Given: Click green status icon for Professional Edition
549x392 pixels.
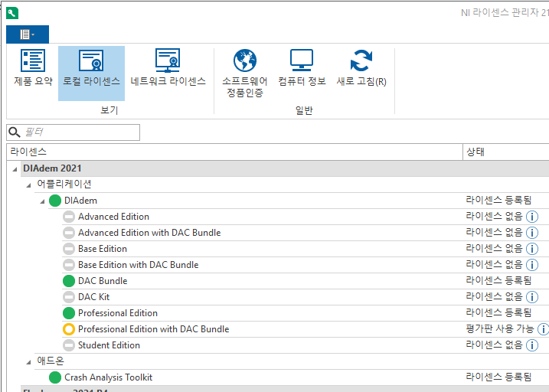Looking at the screenshot, I should (x=69, y=313).
